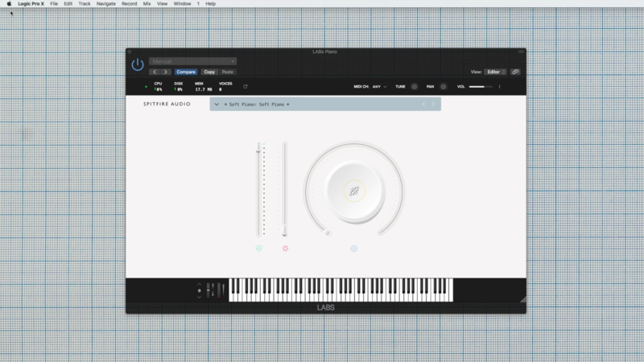Open the three-dot options menu near volume
Viewport: 644px width, 362px height.
pyautogui.click(x=499, y=86)
